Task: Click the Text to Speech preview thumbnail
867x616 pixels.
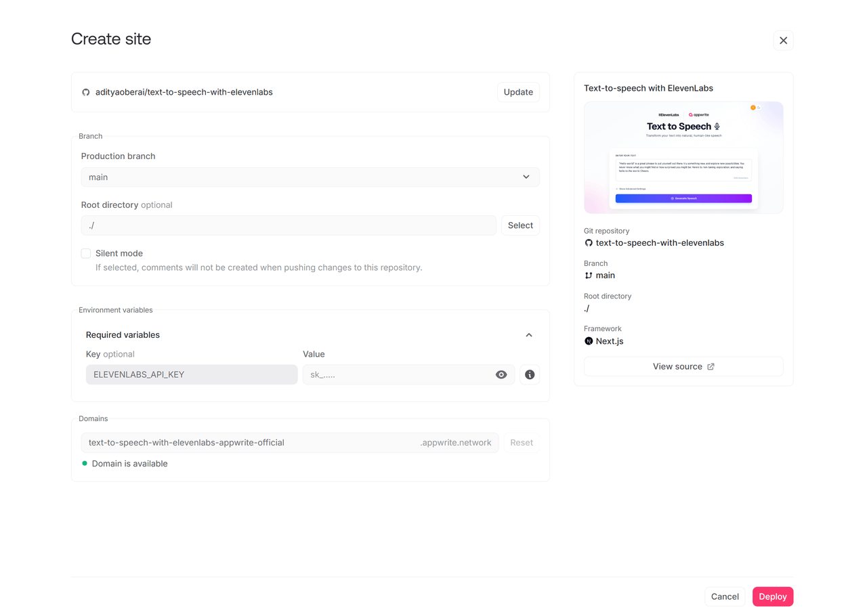Action: pos(683,158)
